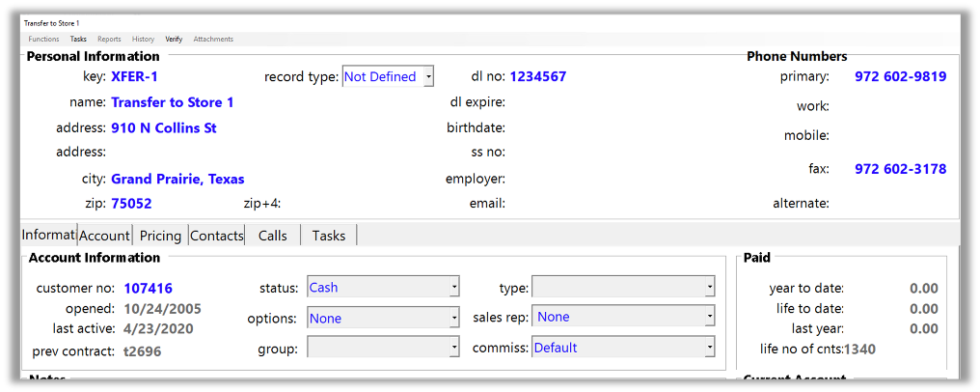The width and height of the screenshot is (980, 392).
Task: Open the Reports menu
Action: click(x=109, y=40)
